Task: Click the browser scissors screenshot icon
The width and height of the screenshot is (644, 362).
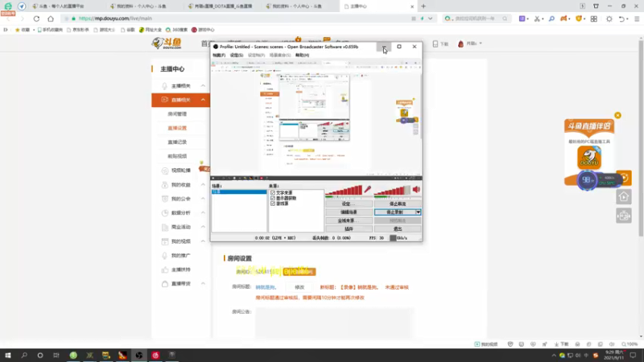Action: pyautogui.click(x=537, y=19)
